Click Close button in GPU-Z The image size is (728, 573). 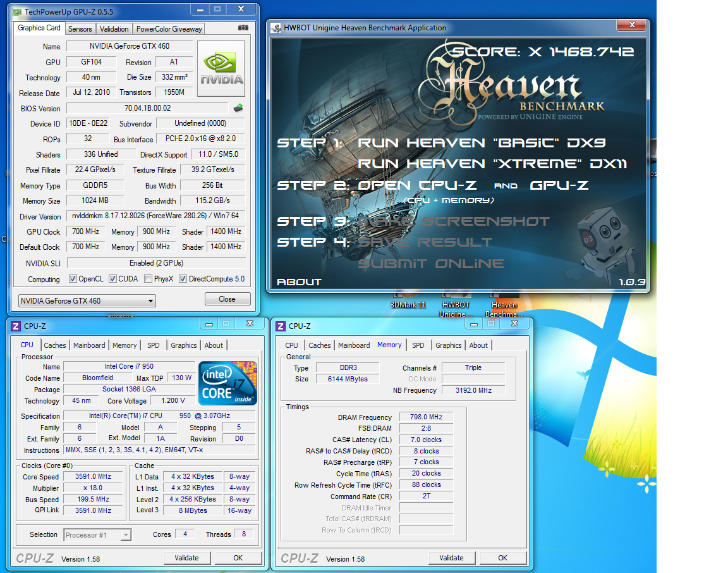tap(227, 299)
